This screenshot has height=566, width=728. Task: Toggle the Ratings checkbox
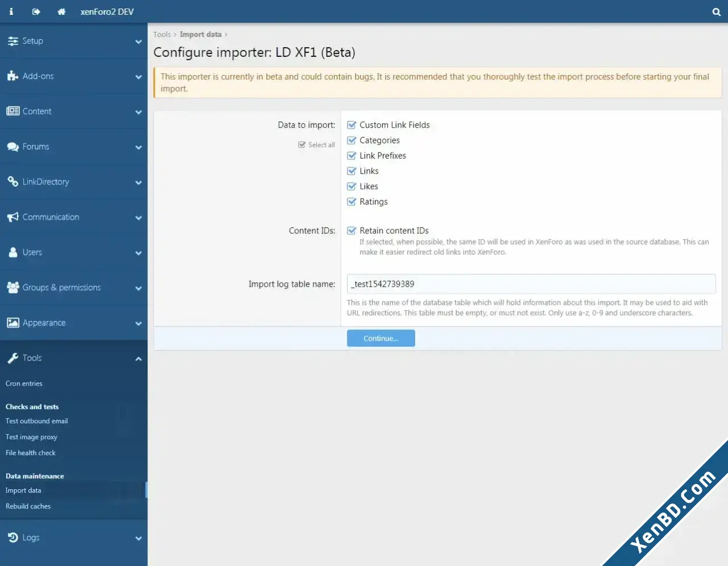coord(351,202)
